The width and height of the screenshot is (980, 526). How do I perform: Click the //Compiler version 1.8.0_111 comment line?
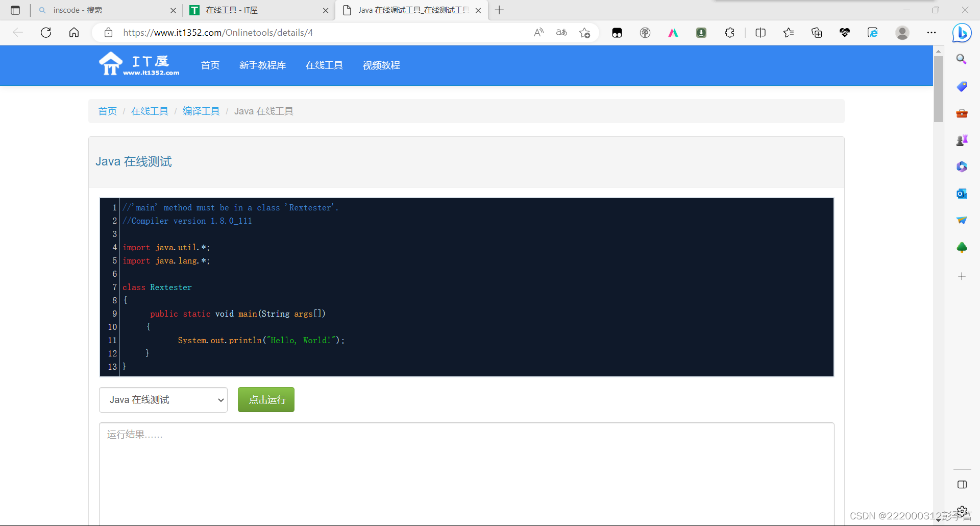pyautogui.click(x=187, y=221)
